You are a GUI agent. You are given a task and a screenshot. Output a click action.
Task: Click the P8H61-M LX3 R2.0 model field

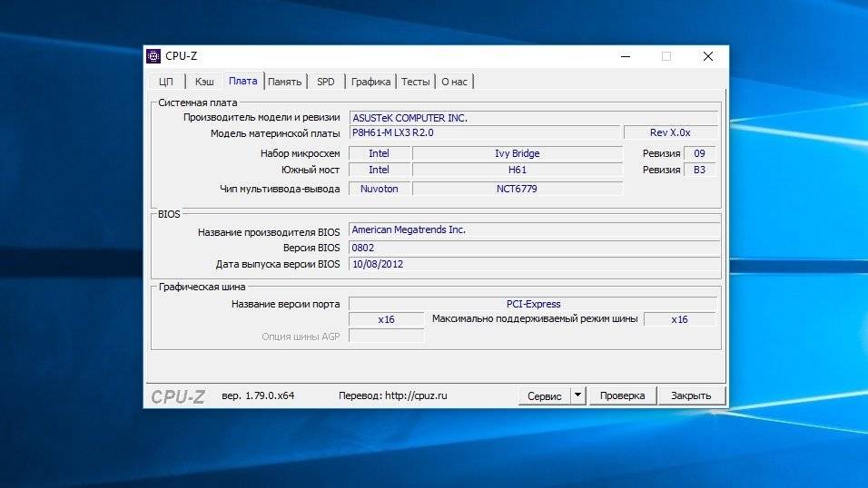(x=484, y=132)
